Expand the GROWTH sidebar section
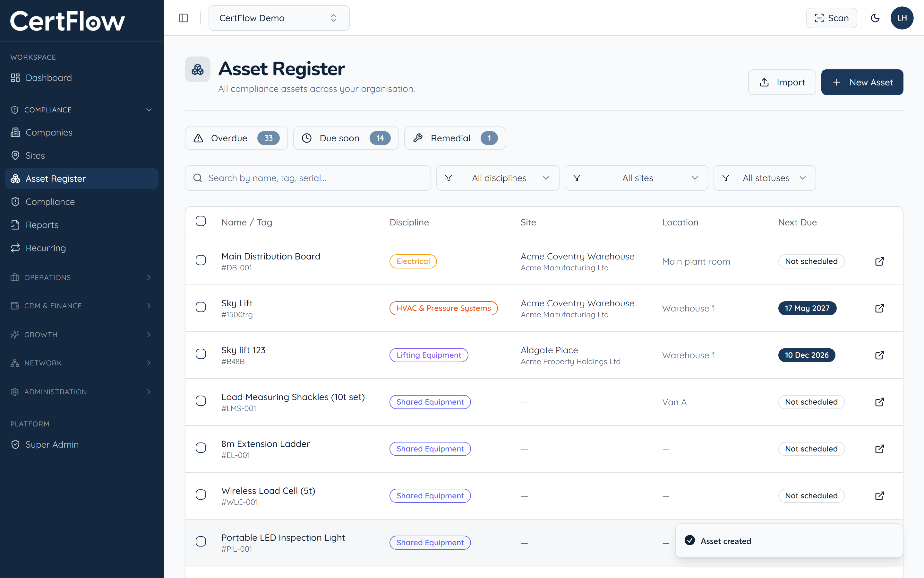Screen dimensions: 924x578 pos(82,335)
